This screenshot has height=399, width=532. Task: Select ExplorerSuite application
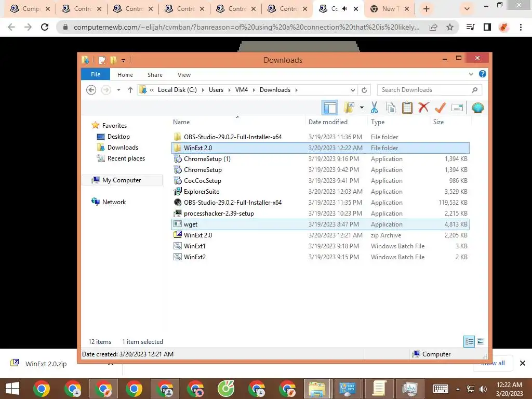click(320, 191)
